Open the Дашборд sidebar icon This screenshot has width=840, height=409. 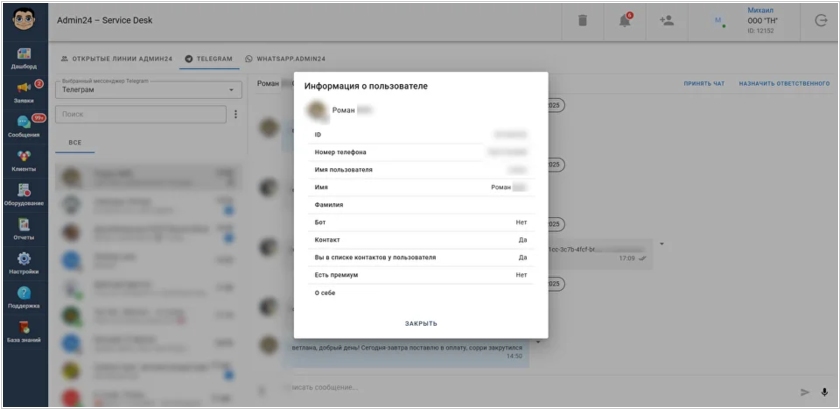[x=24, y=54]
